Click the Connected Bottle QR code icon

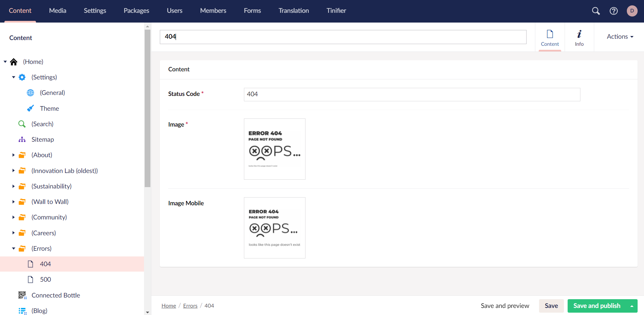(22, 295)
